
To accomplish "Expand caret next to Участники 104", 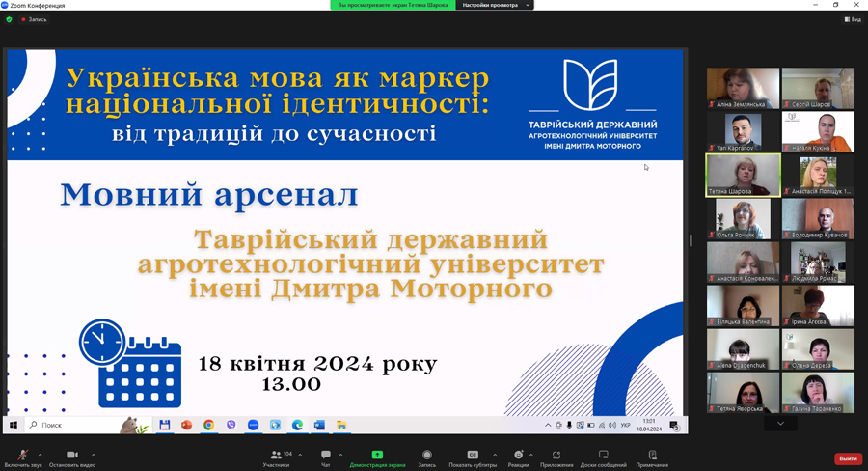I will [x=300, y=455].
